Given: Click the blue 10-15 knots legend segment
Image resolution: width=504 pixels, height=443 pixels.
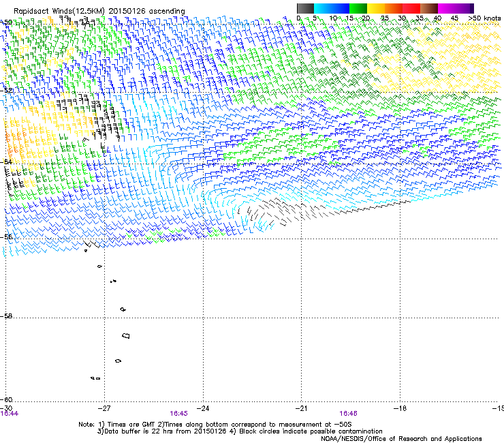Looking at the screenshot, I should pos(341,8).
